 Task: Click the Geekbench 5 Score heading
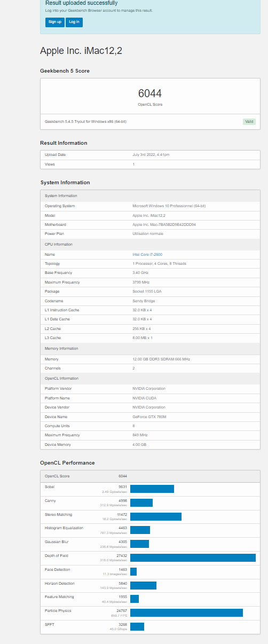coord(65,71)
